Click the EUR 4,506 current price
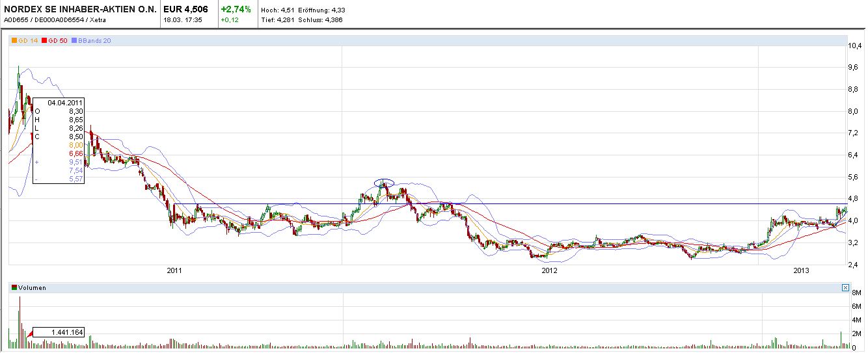This screenshot has width=868, height=353. [185, 9]
